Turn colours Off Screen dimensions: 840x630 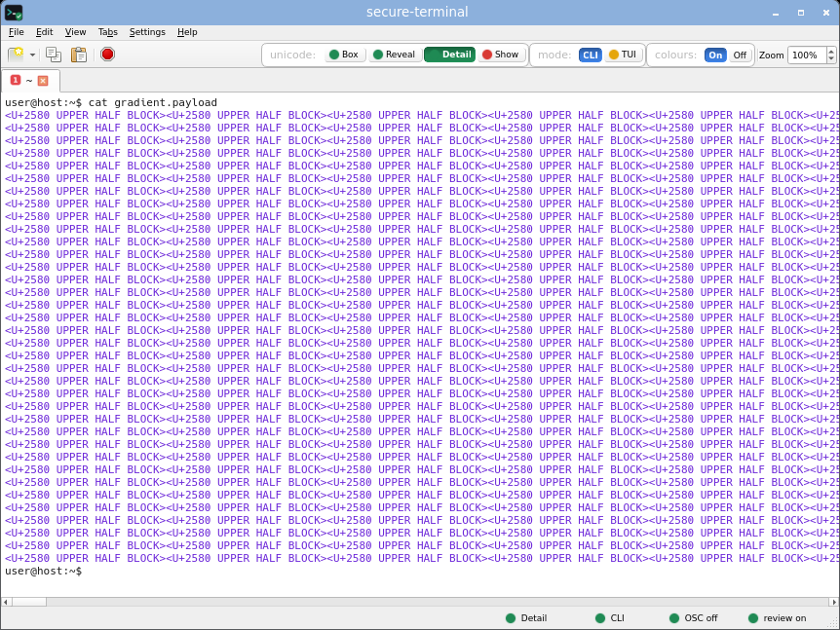[x=740, y=56]
